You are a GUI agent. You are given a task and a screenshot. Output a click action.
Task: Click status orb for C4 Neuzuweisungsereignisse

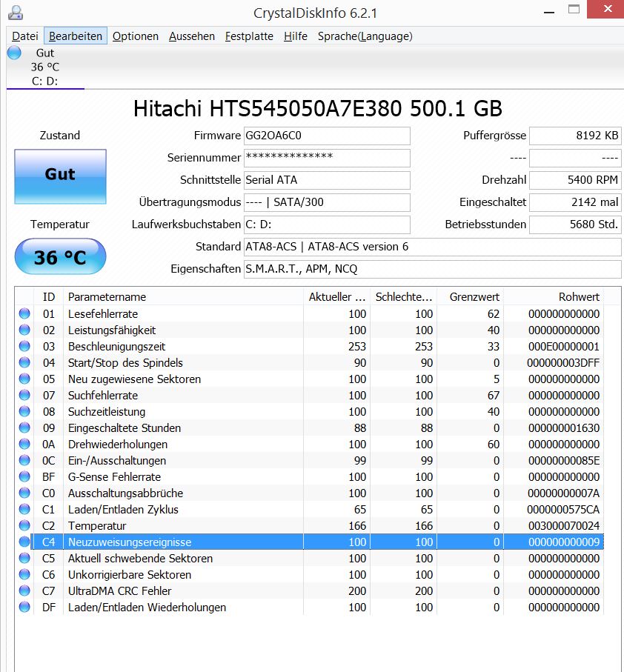coord(24,542)
